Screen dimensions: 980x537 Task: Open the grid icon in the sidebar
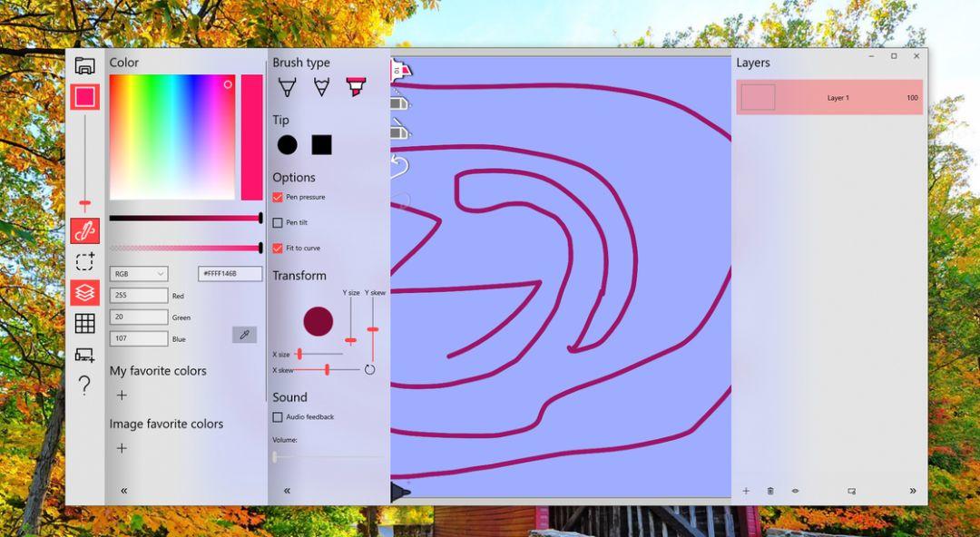tap(85, 323)
